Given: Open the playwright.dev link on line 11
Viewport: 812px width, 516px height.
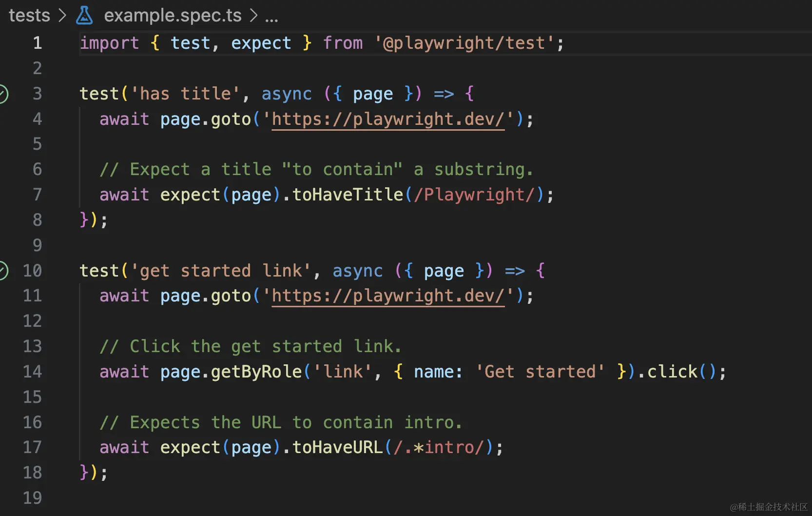Looking at the screenshot, I should [x=388, y=296].
